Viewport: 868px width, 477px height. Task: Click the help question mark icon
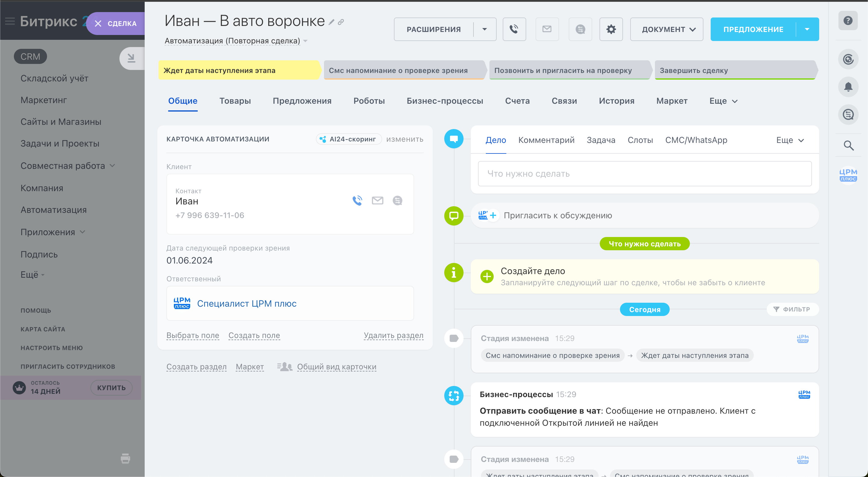pos(848,21)
